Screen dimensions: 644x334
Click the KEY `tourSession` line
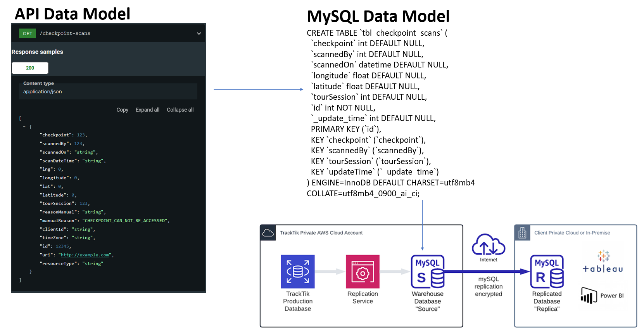tap(371, 161)
